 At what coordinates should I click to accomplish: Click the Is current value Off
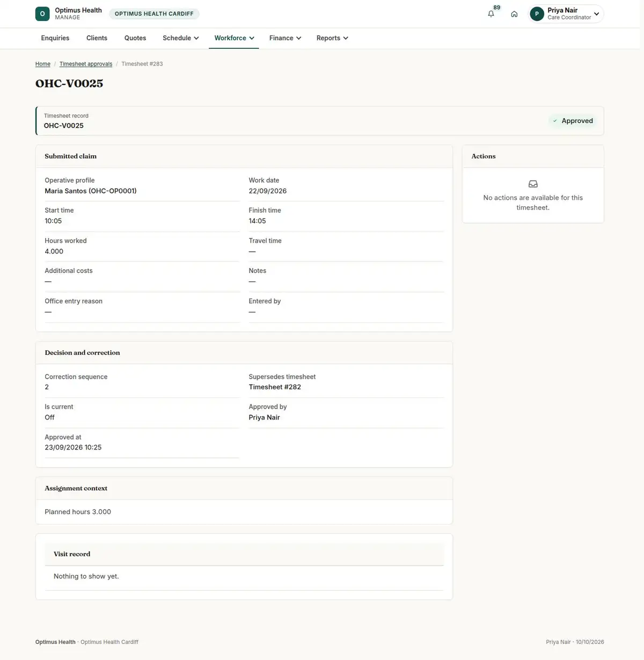pos(49,417)
